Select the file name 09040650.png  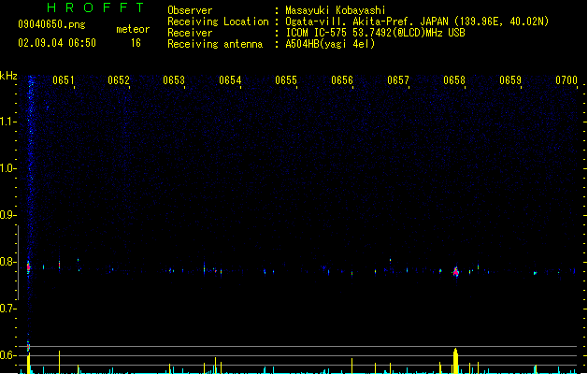pyautogui.click(x=51, y=24)
